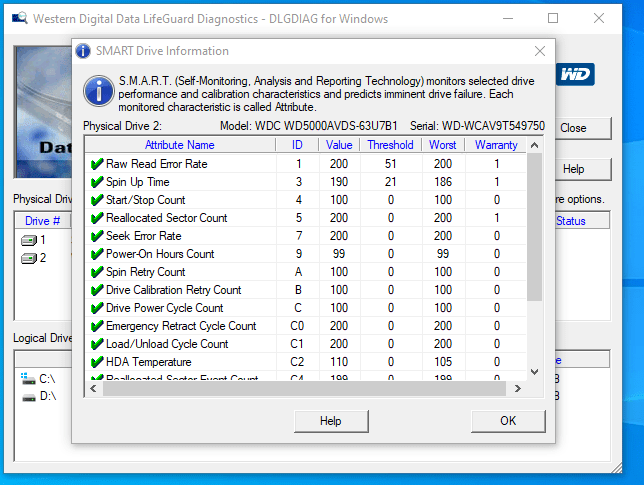Click worst value 186 for Spin Up Time
The image size is (644, 485).
pyautogui.click(x=443, y=182)
